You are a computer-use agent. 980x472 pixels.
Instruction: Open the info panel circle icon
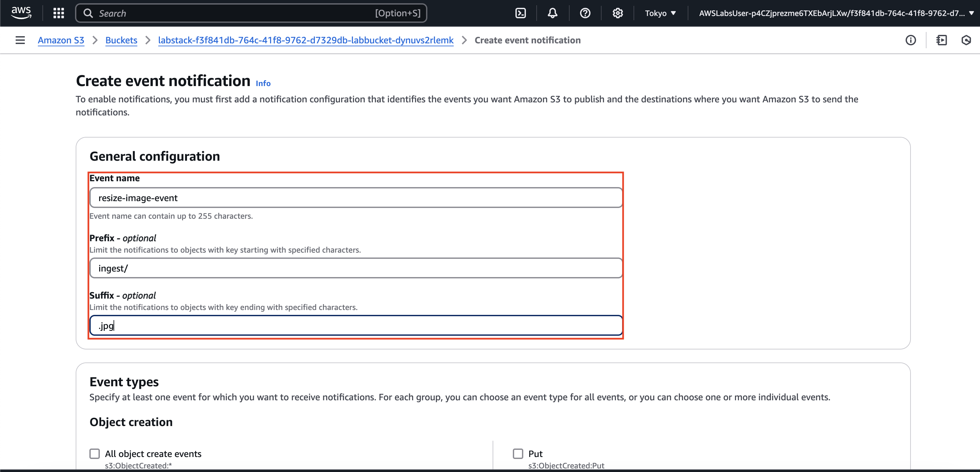[911, 40]
